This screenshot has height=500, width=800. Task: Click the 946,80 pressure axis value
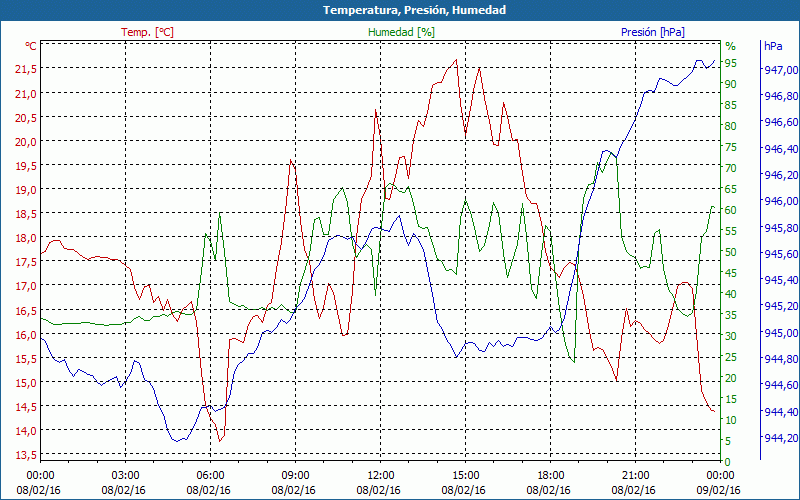point(781,96)
